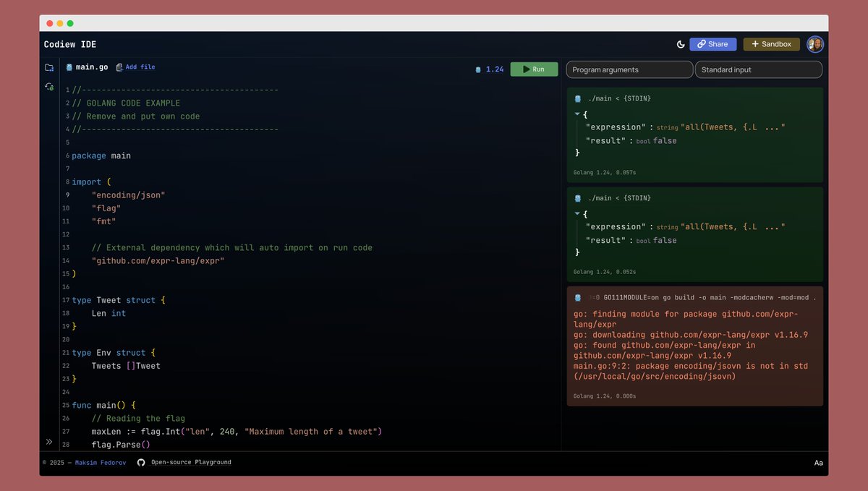Click the "func main() {" line
The height and width of the screenshot is (491, 868).
[103, 405]
